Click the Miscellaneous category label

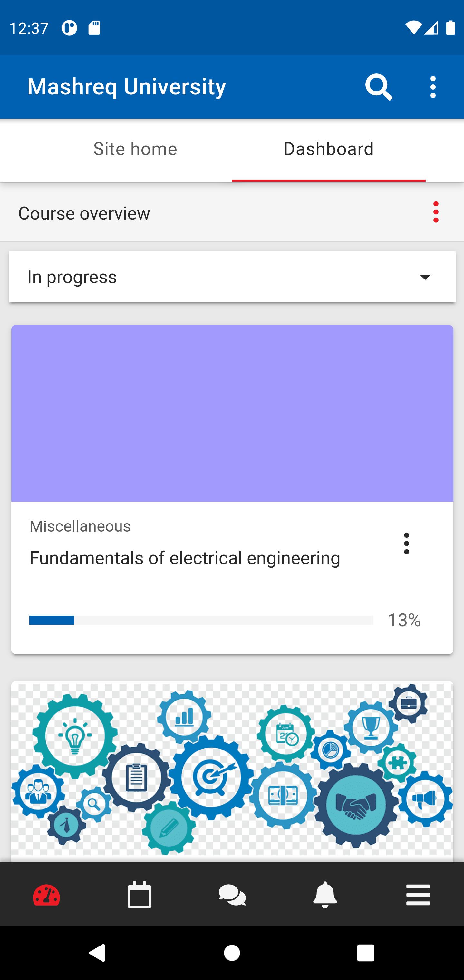(80, 526)
